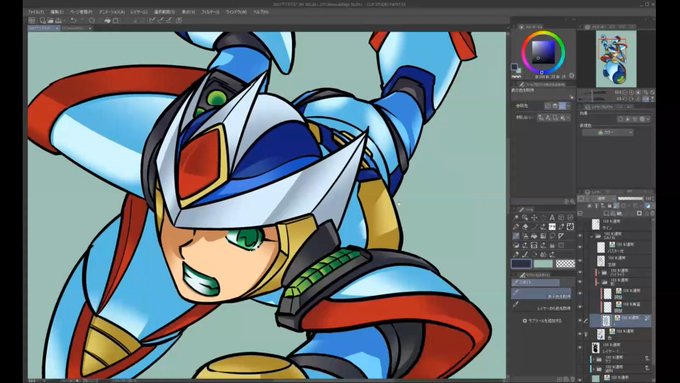The height and width of the screenshot is (383, 680).
Task: Toggle visibility of the レイヤー1 layer
Action: pos(579,346)
